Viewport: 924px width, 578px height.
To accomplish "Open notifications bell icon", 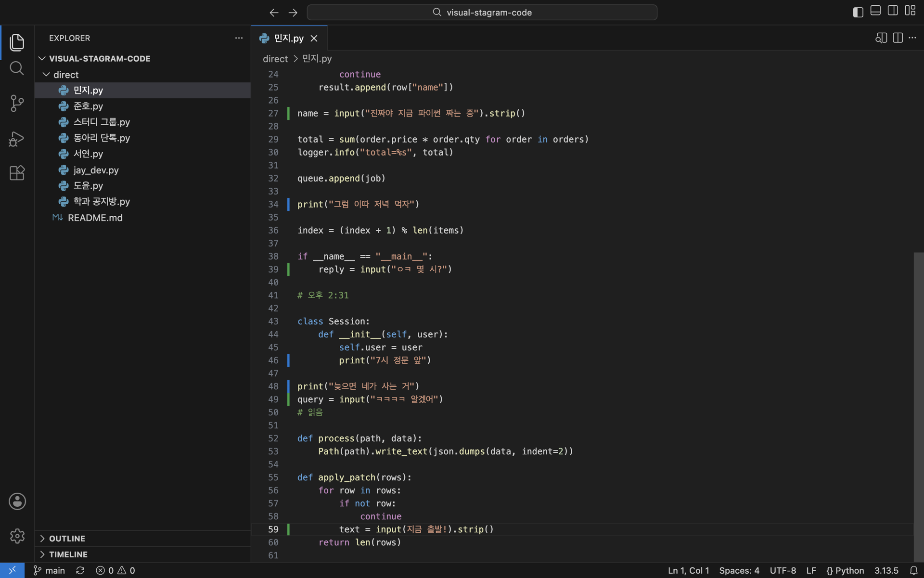I will (913, 570).
